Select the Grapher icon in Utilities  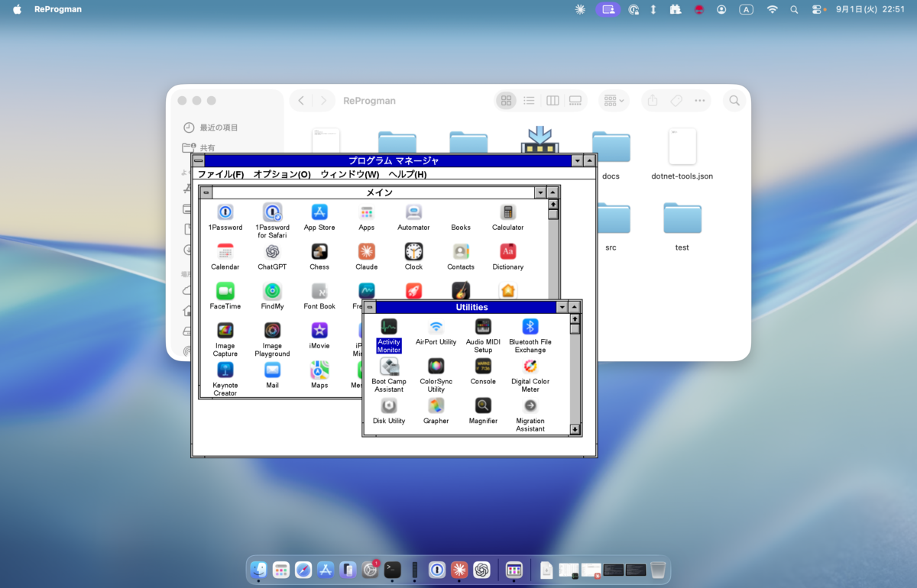[x=436, y=405]
